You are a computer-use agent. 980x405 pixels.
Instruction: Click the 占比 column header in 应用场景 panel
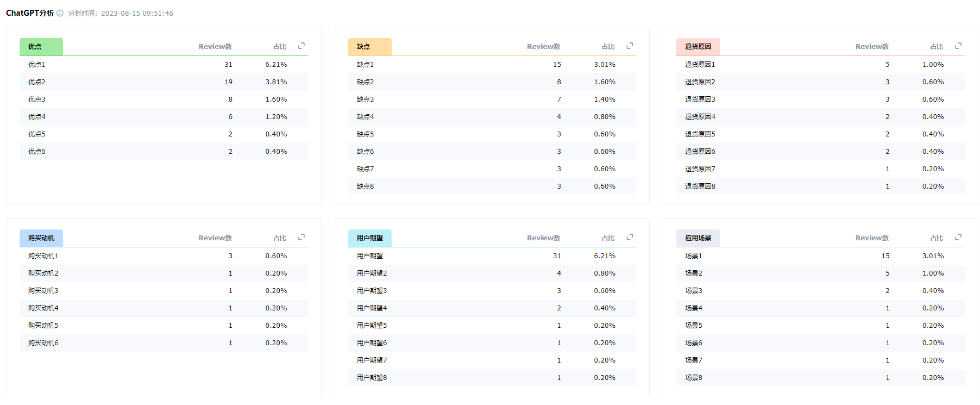click(x=937, y=238)
